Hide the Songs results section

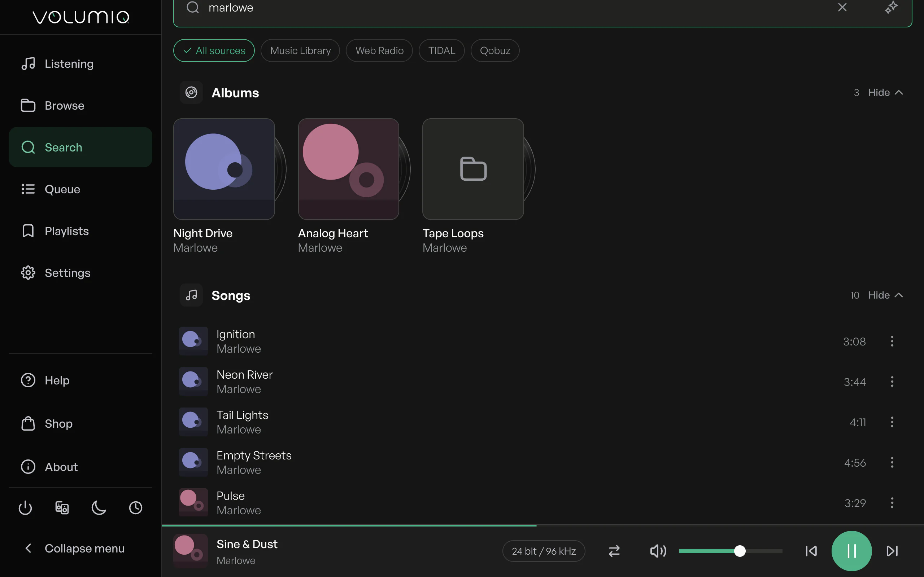(885, 295)
